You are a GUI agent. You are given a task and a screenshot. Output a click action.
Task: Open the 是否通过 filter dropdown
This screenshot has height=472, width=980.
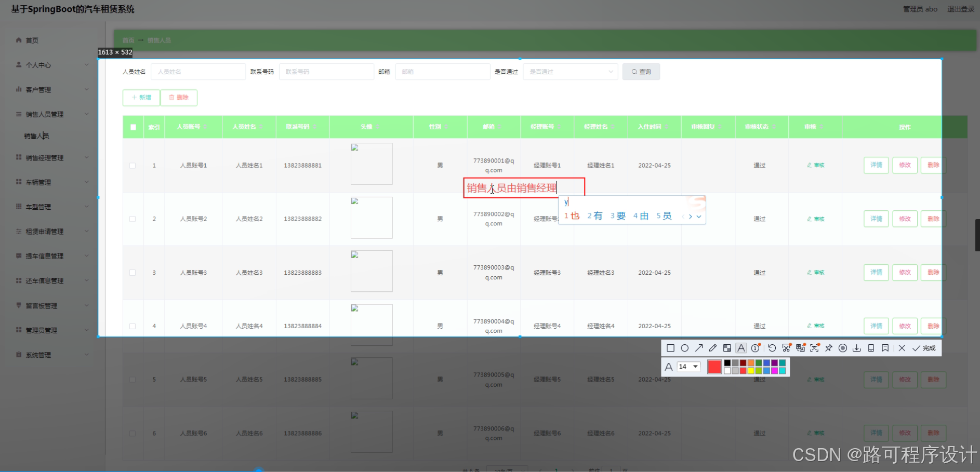pos(570,72)
